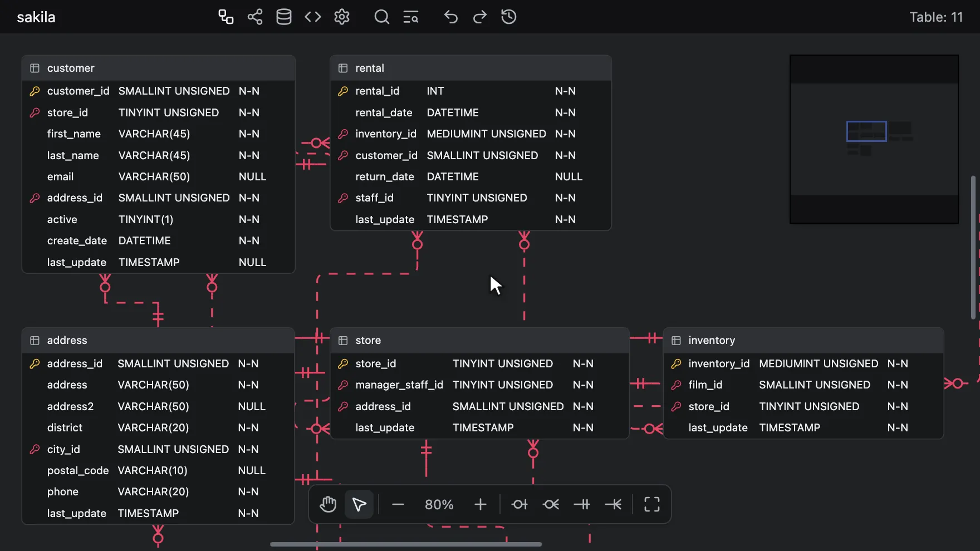Click the staff_id column in rental
Image resolution: width=980 pixels, height=551 pixels.
471,198
